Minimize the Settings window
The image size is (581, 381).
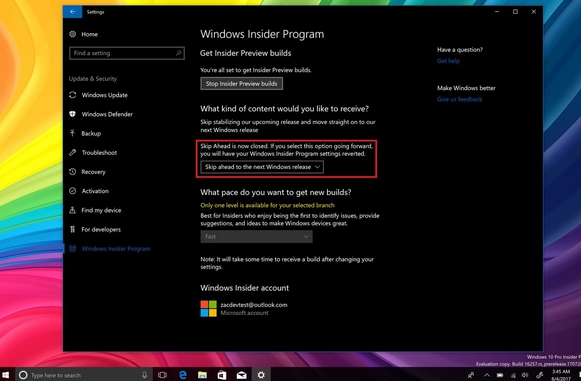coord(497,12)
